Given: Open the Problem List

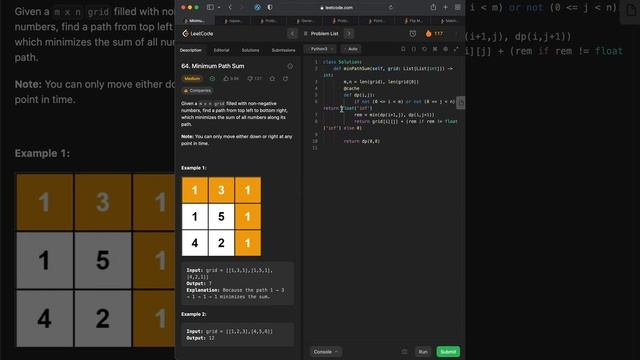Looking at the screenshot, I should tap(321, 33).
